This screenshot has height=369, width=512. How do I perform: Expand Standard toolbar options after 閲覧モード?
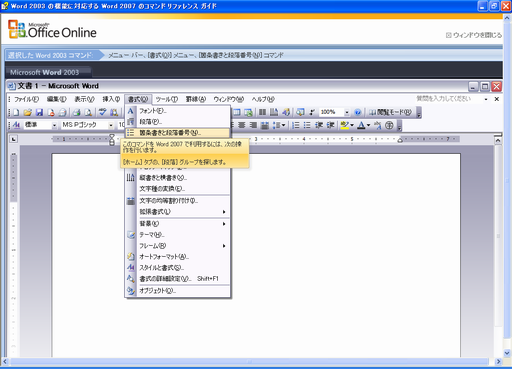click(419, 113)
